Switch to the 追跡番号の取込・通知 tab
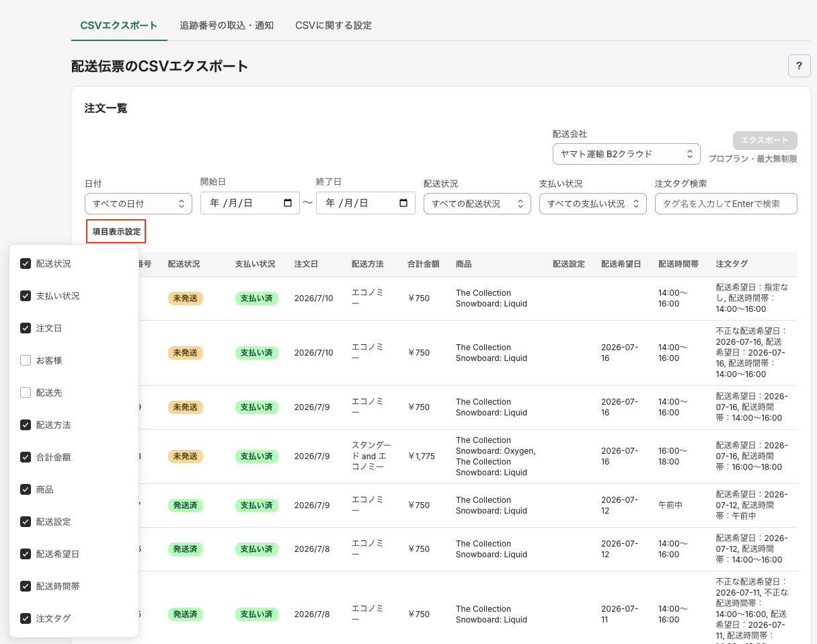Screen dimensions: 817x644 point(227,26)
